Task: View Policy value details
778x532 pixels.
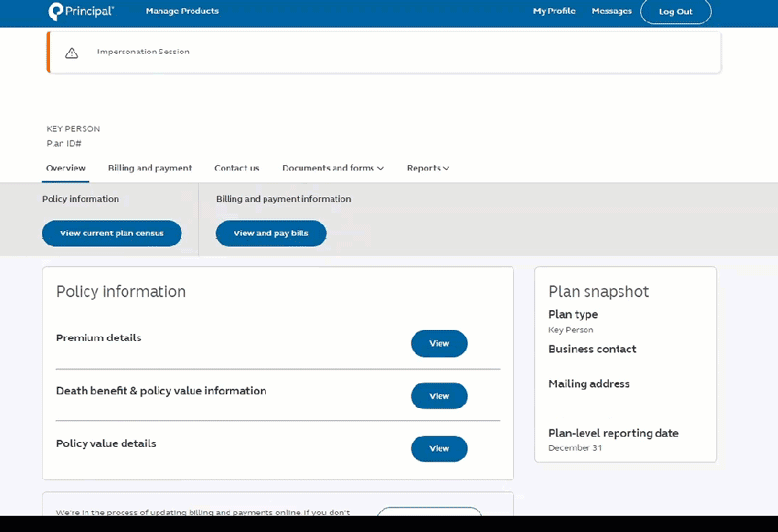Action: 439,448
